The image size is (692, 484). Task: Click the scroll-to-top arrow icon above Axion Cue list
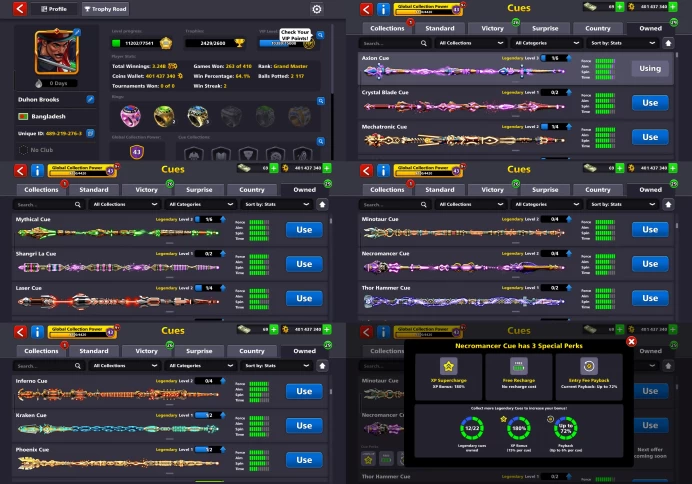pos(668,43)
